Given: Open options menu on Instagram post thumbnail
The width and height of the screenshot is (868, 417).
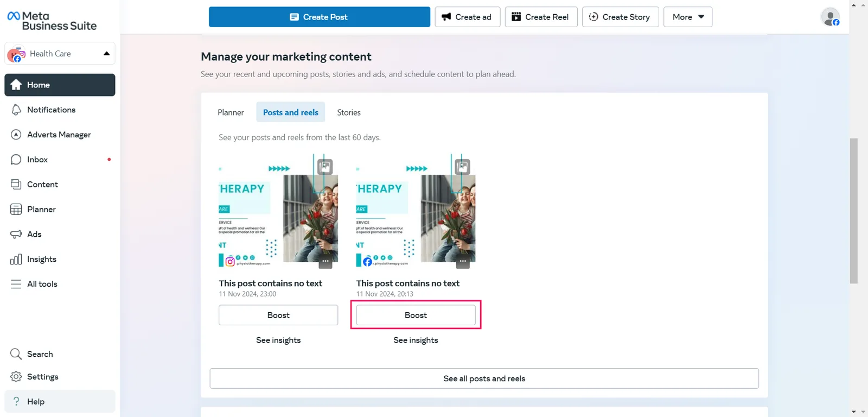Looking at the screenshot, I should [x=325, y=261].
